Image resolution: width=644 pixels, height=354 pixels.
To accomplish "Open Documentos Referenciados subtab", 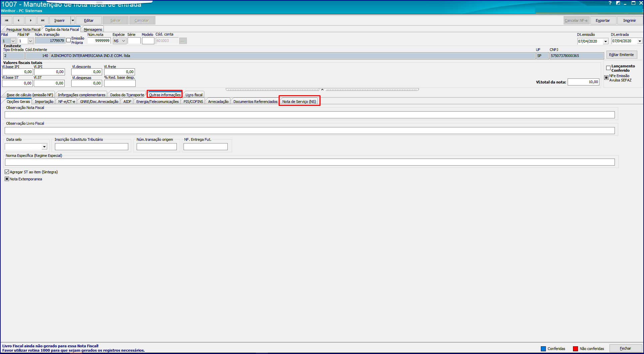I will pyautogui.click(x=255, y=102).
